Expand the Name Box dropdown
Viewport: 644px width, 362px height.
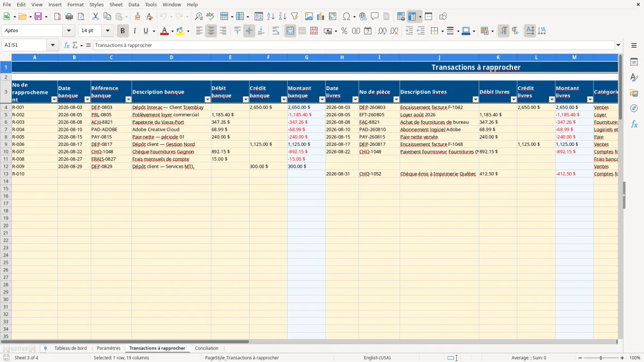point(53,46)
